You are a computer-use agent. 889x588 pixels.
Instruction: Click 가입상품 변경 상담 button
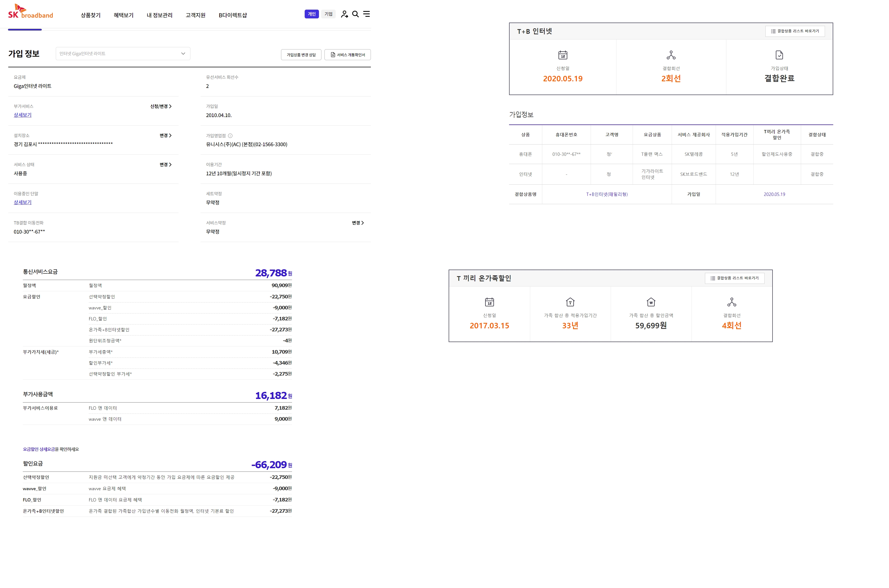(x=301, y=55)
